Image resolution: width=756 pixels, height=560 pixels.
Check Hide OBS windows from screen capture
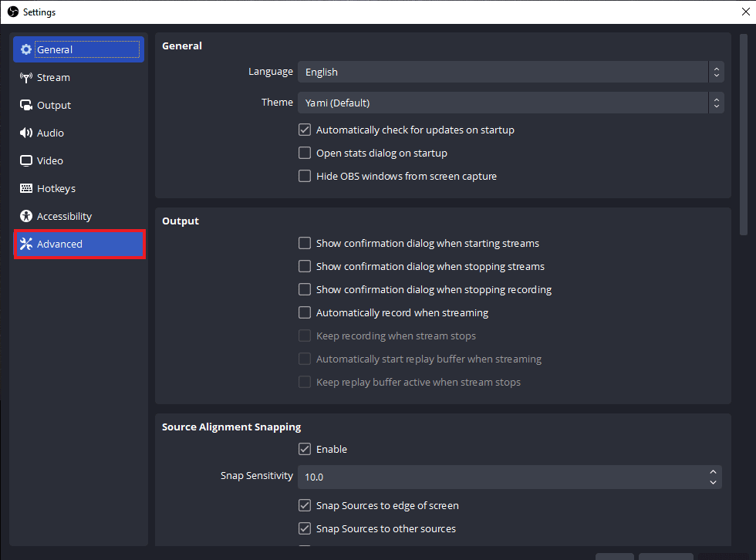(305, 176)
